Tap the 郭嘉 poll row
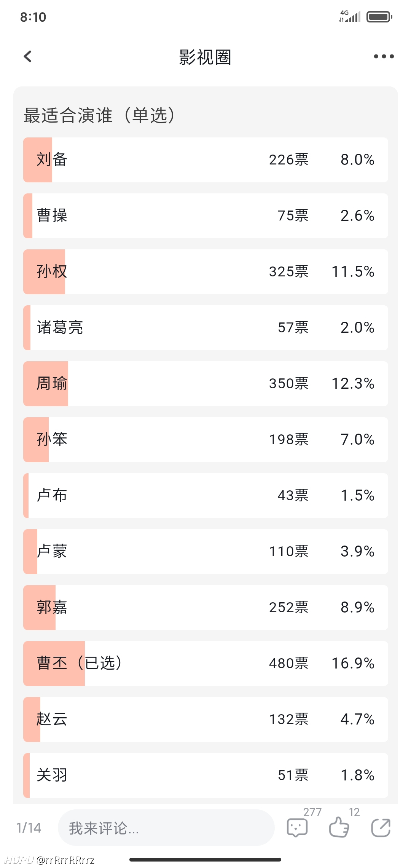411x868 pixels. (205, 608)
